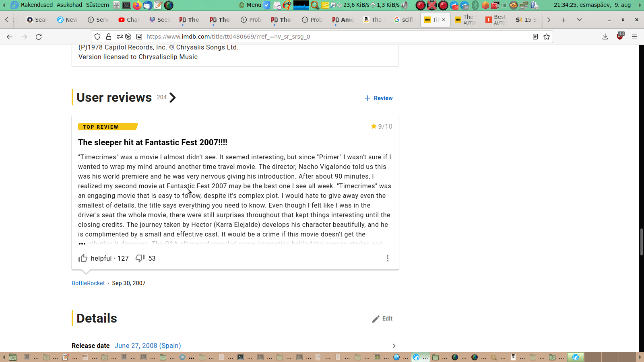
Task: Click the blocked autoplay icon in address bar
Action: (x=128, y=37)
